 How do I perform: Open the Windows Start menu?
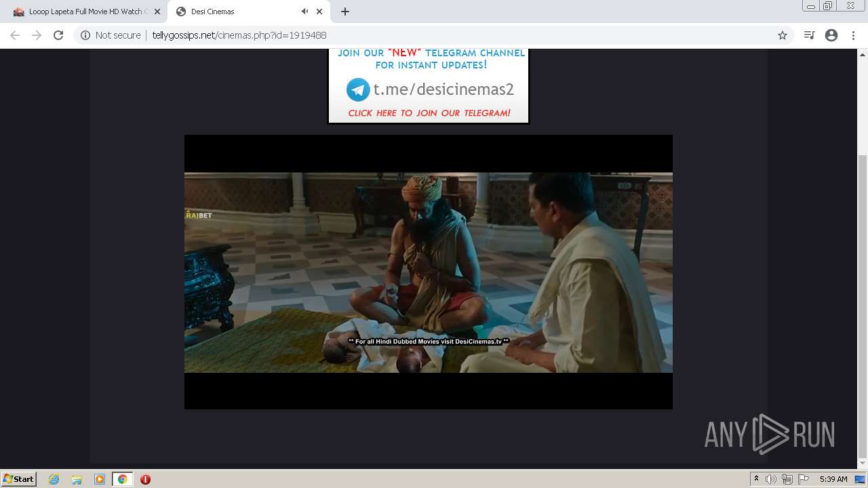(19, 479)
